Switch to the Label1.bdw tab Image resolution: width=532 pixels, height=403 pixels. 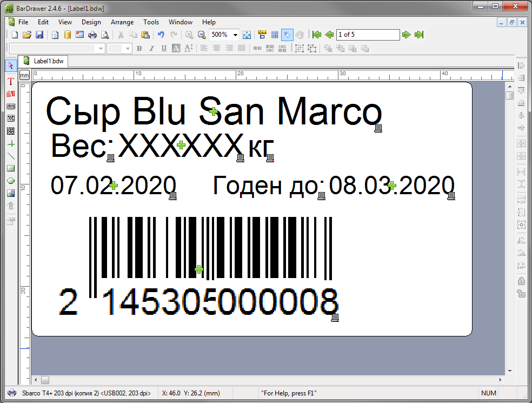pos(43,61)
